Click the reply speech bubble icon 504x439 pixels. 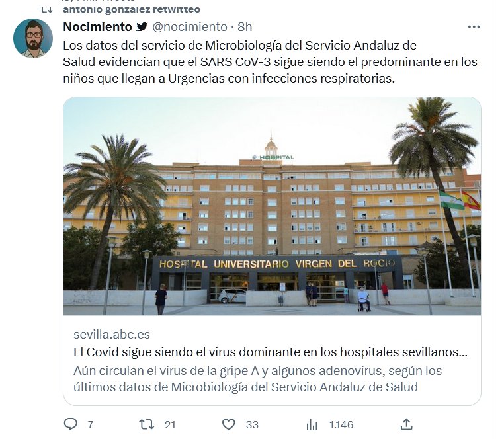click(x=70, y=424)
